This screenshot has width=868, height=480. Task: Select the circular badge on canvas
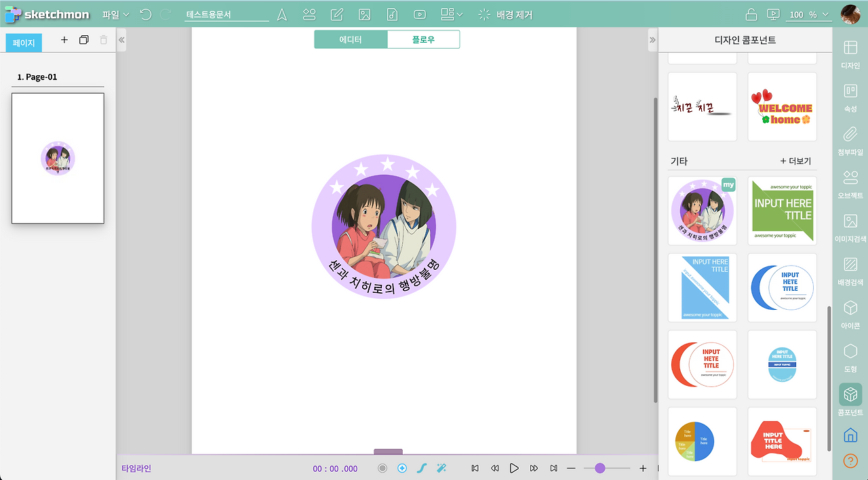coord(384,226)
